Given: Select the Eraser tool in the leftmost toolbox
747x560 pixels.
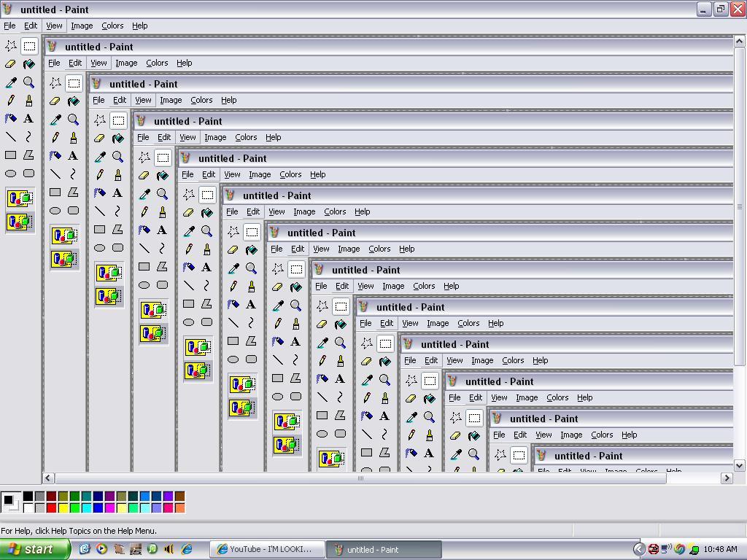Looking at the screenshot, I should point(11,64).
